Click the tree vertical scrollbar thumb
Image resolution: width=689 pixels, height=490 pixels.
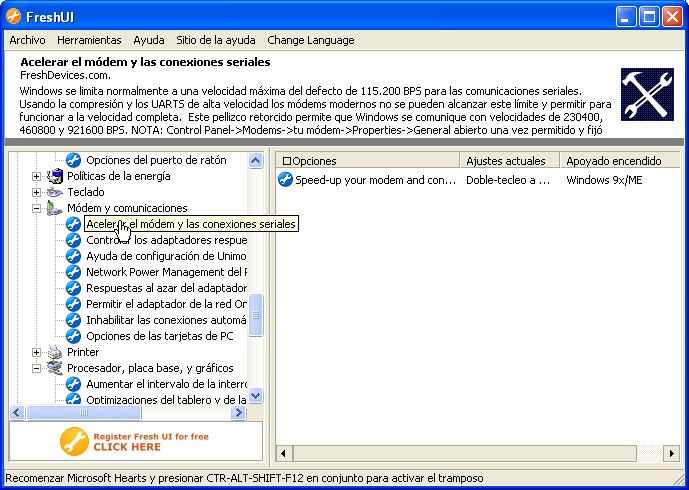[x=255, y=316]
